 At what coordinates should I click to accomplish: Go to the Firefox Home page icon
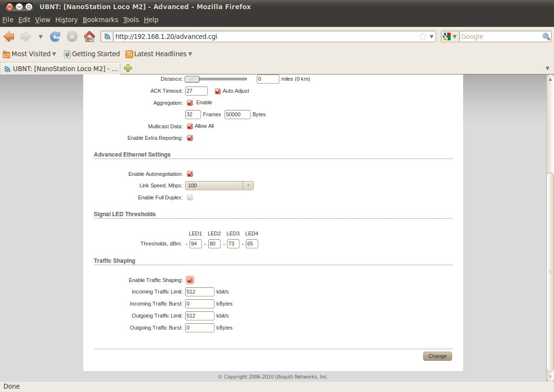pyautogui.click(x=89, y=37)
